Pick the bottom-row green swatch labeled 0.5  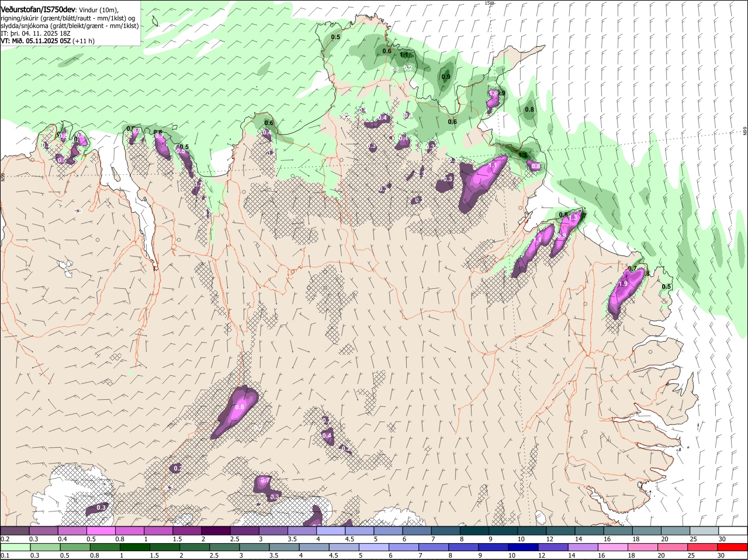(75, 547)
